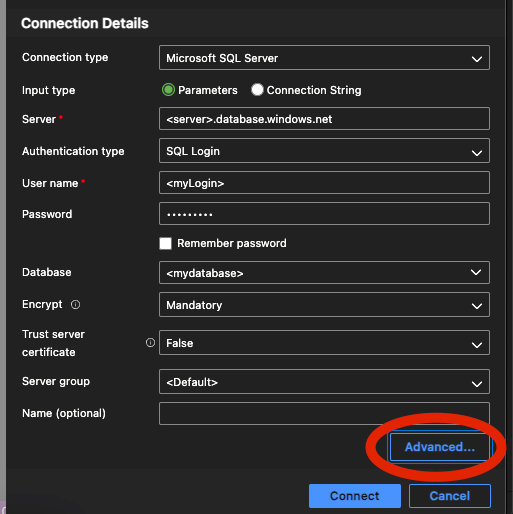This screenshot has height=514, width=513.
Task: Click into the User name field
Action: coord(324,183)
